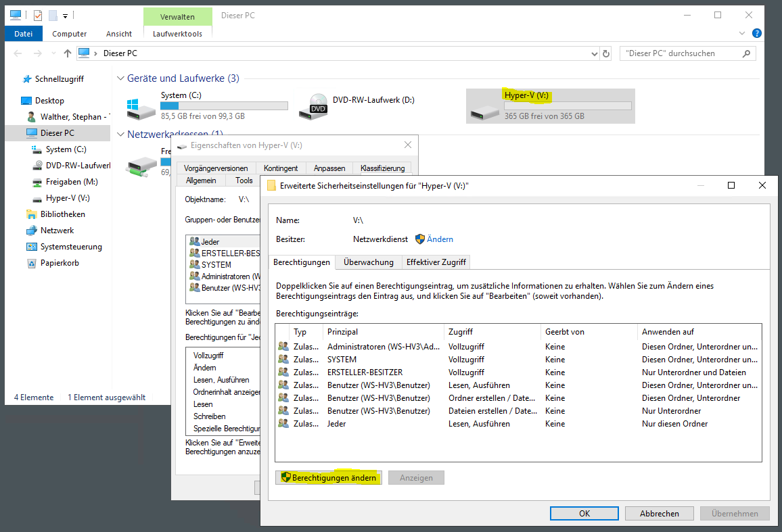Screen dimensions: 782x532
Task: Go forward with the forward arrow
Action: click(37, 53)
